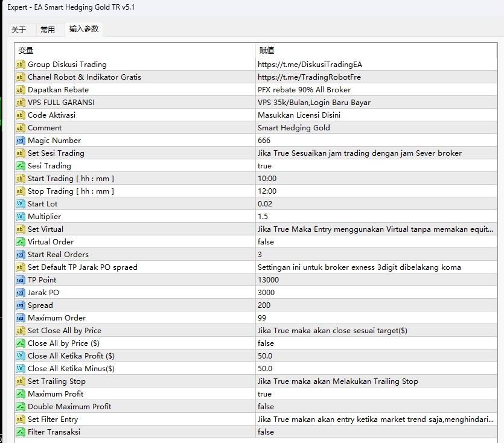Select the Set Default TP Jarak PO spraed label
Image resolution: width=504 pixels, height=443 pixels.
[x=83, y=267]
